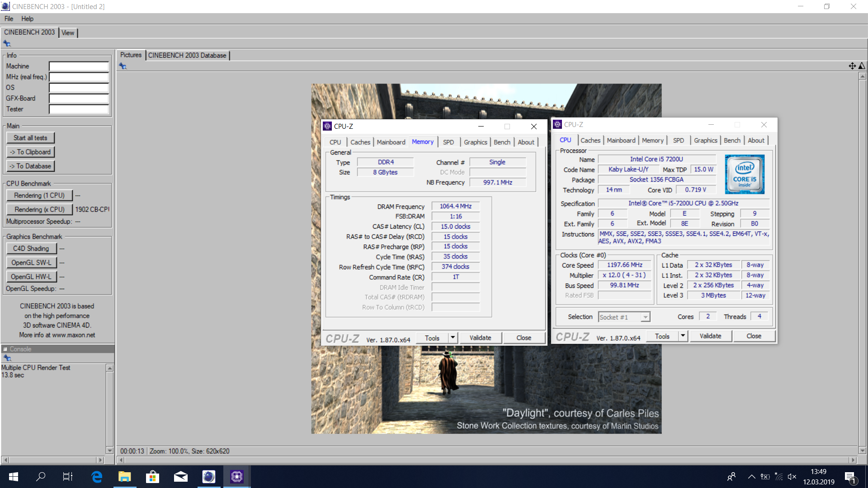
Task: Open the File menu
Action: tap(9, 19)
